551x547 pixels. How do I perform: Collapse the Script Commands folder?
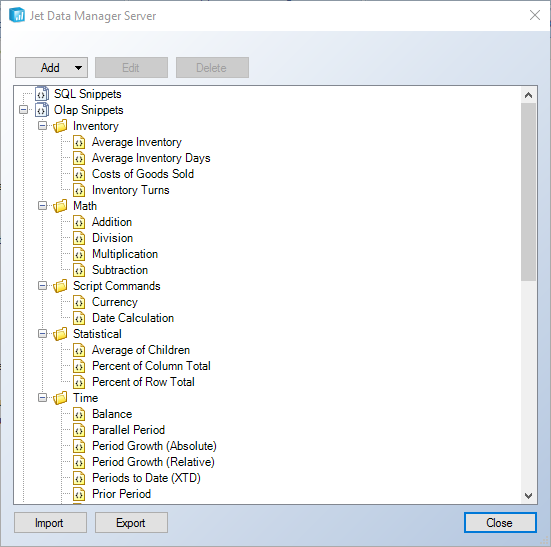coord(42,286)
